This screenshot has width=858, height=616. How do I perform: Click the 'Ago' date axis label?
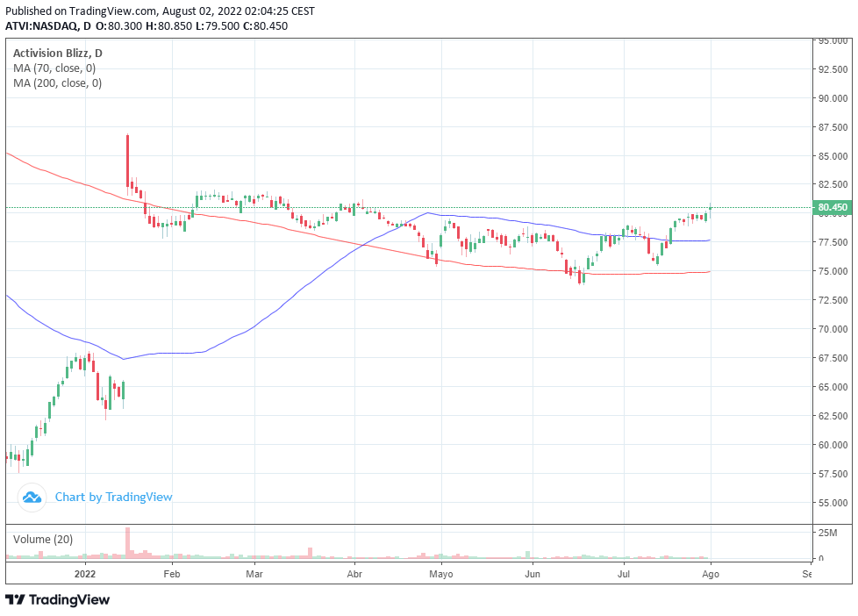click(x=711, y=574)
